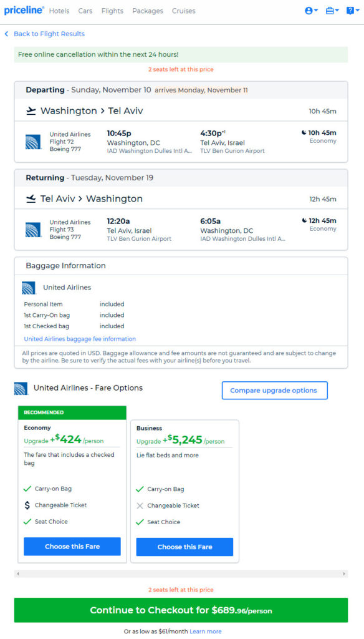Open the user account profile icon
Screen dimensions: 364x639
point(312,11)
